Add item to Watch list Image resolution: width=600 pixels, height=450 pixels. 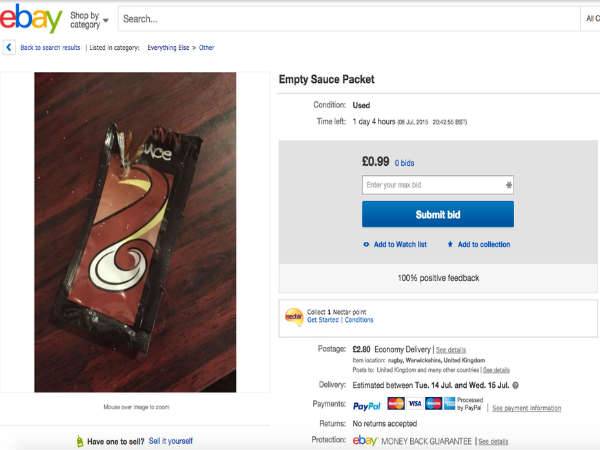pos(395,244)
